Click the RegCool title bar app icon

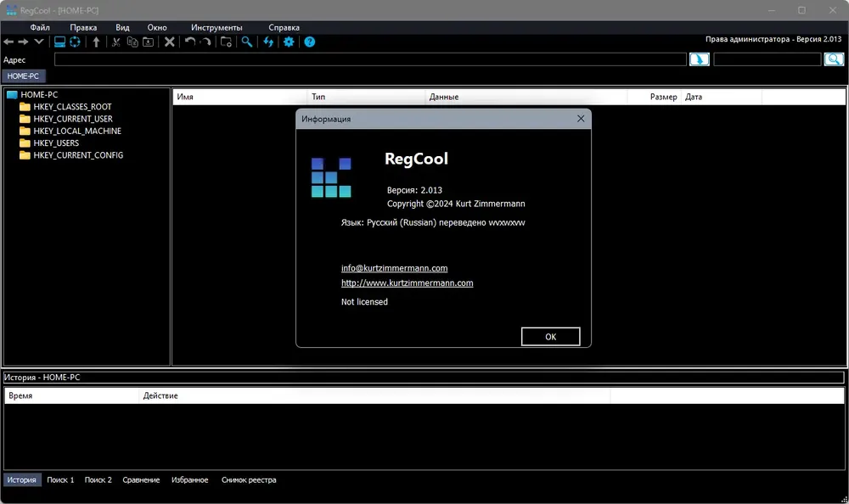[11, 10]
